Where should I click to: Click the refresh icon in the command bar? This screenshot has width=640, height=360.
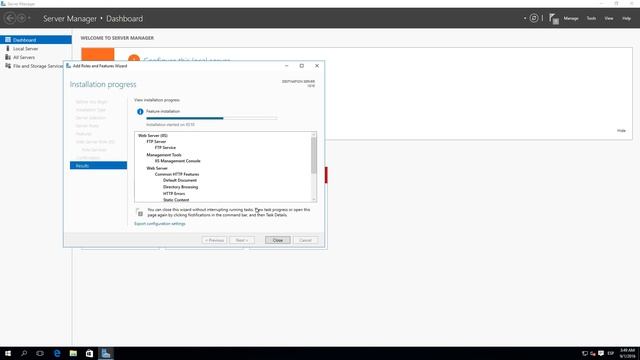[533, 18]
